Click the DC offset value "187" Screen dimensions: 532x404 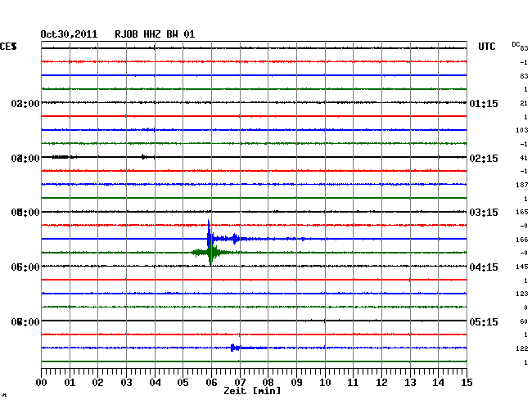click(522, 185)
